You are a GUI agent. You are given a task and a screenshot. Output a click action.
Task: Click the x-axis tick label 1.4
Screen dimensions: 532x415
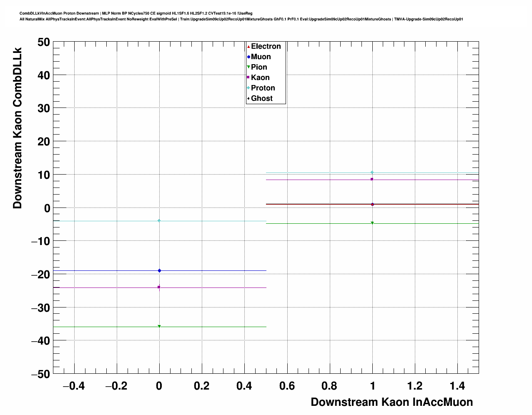click(x=457, y=386)
